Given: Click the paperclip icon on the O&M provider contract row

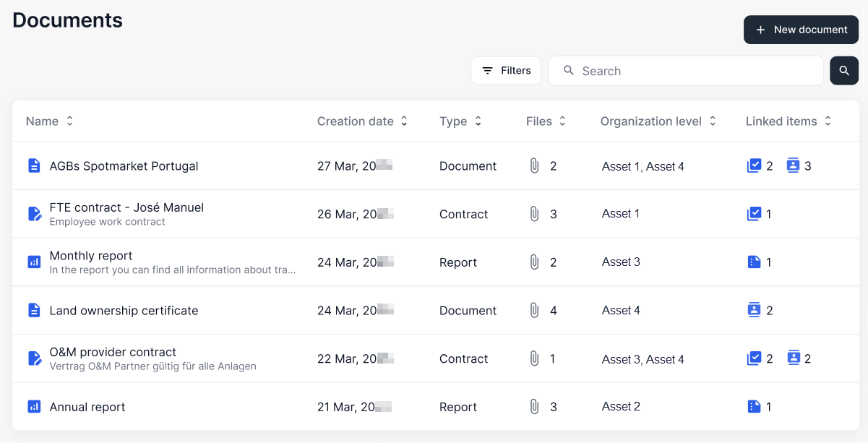Looking at the screenshot, I should click(535, 358).
